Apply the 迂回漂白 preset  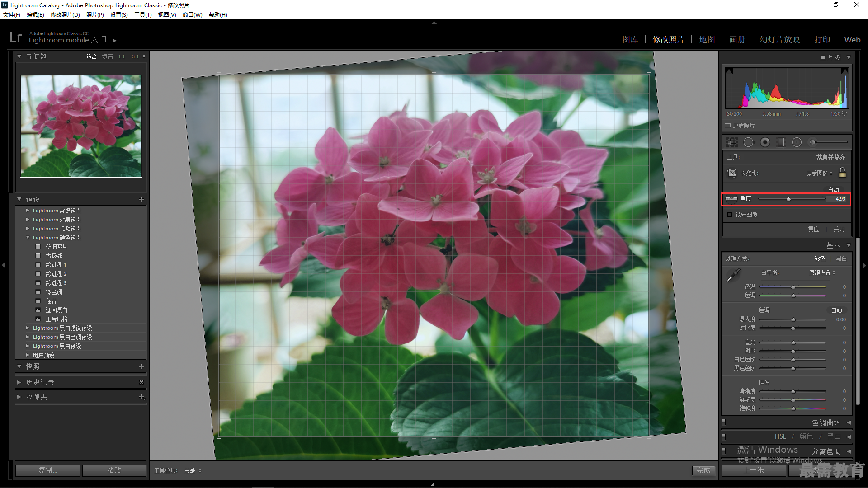(57, 310)
